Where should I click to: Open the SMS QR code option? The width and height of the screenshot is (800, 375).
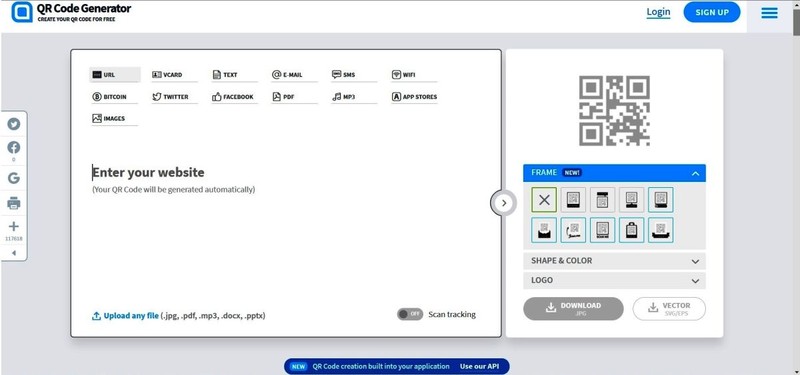coord(354,74)
